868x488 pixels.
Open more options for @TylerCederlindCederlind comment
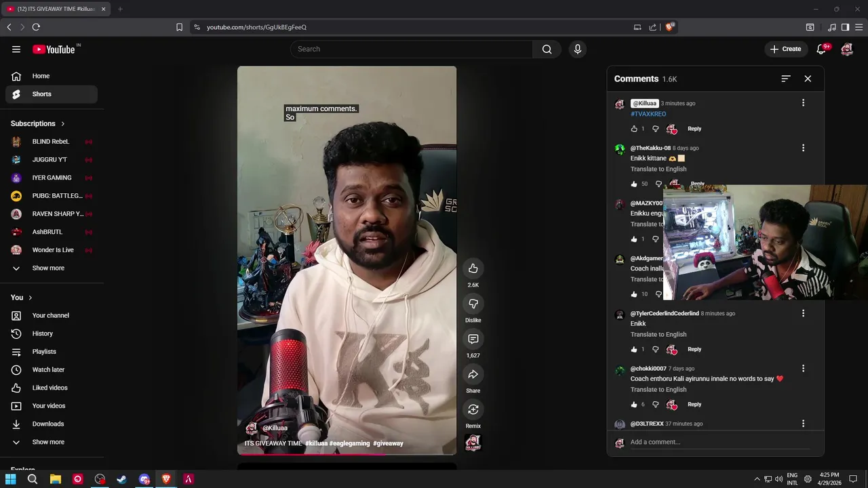click(x=804, y=314)
